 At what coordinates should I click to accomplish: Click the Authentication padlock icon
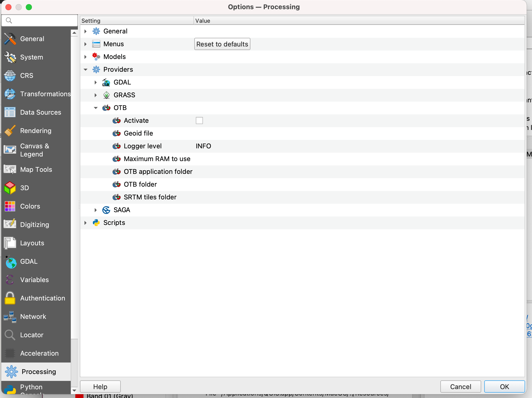(10, 298)
